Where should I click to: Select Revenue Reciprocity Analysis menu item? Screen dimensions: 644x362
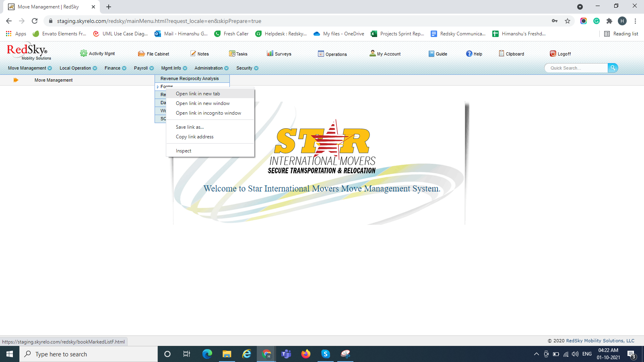pos(192,78)
